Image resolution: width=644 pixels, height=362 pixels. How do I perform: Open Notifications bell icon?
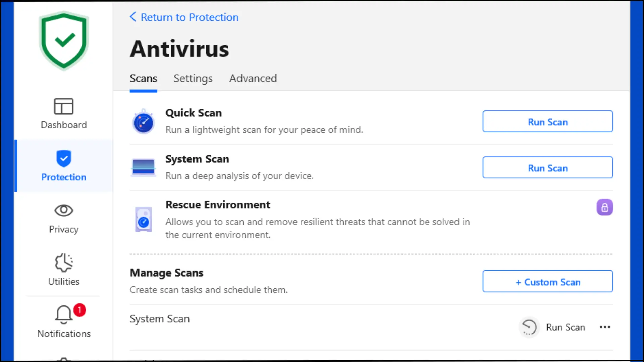coord(63,315)
